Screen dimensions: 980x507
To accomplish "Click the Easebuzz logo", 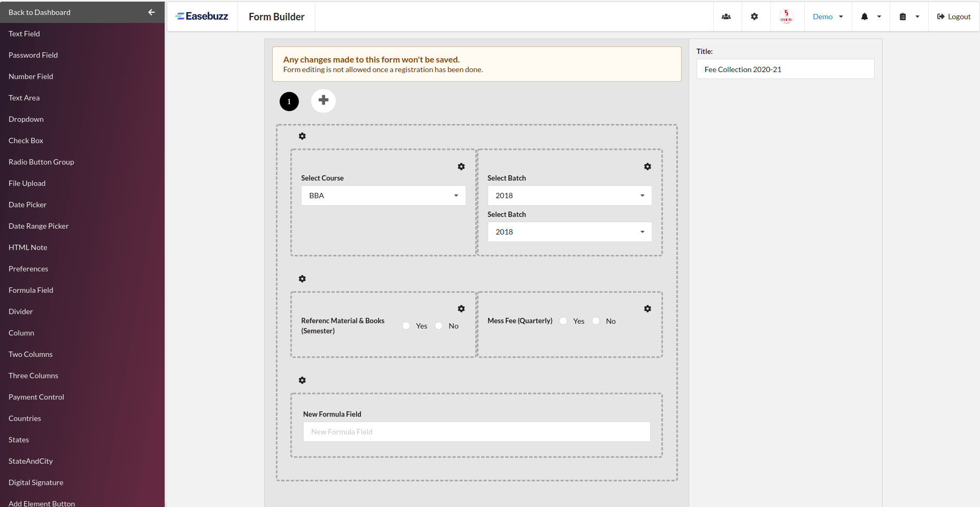I will (x=202, y=17).
